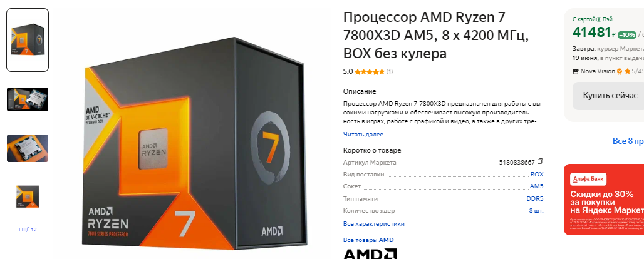Copy the Market article number icon
This screenshot has height=259, width=644.
(x=541, y=161)
